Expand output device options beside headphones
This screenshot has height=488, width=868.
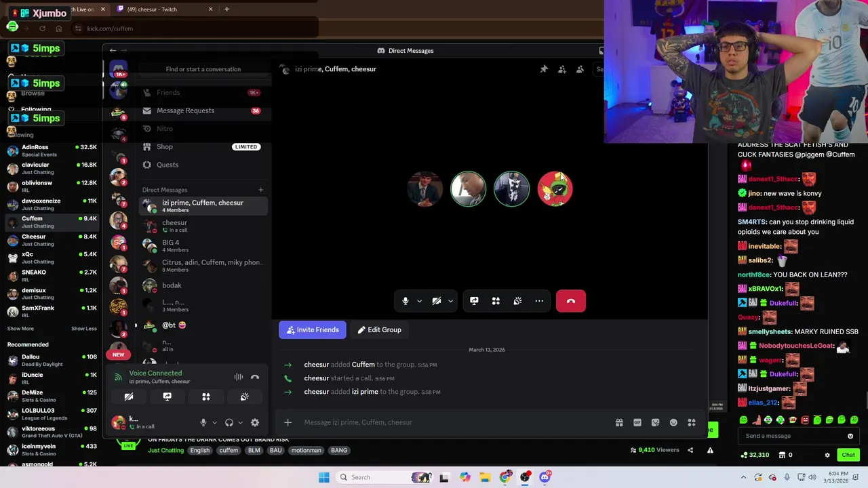click(240, 422)
